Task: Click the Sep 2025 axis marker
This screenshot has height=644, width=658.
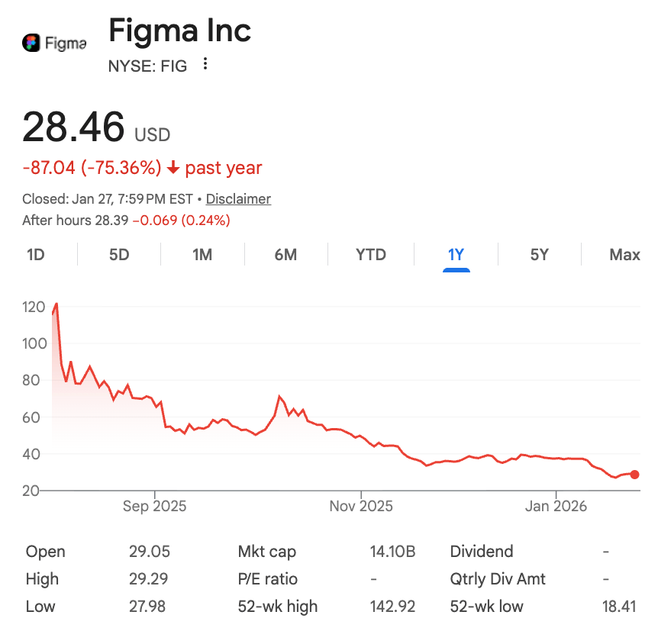Action: coord(154,506)
